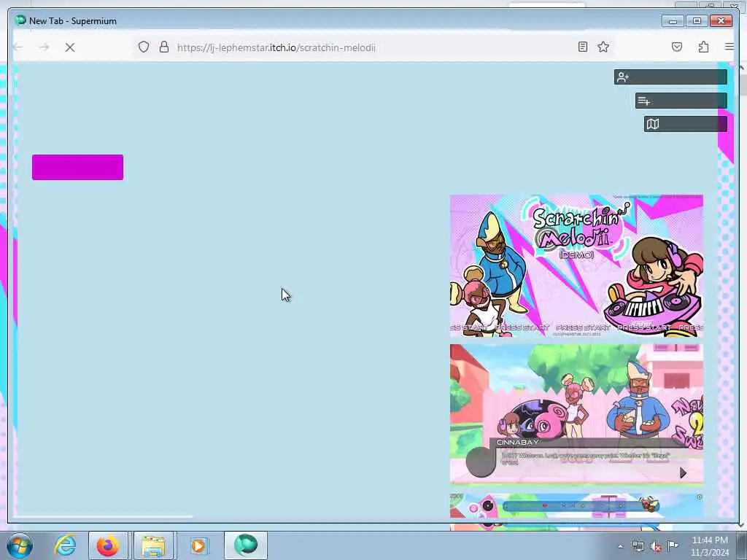Maximize the Supermium window

click(x=697, y=21)
